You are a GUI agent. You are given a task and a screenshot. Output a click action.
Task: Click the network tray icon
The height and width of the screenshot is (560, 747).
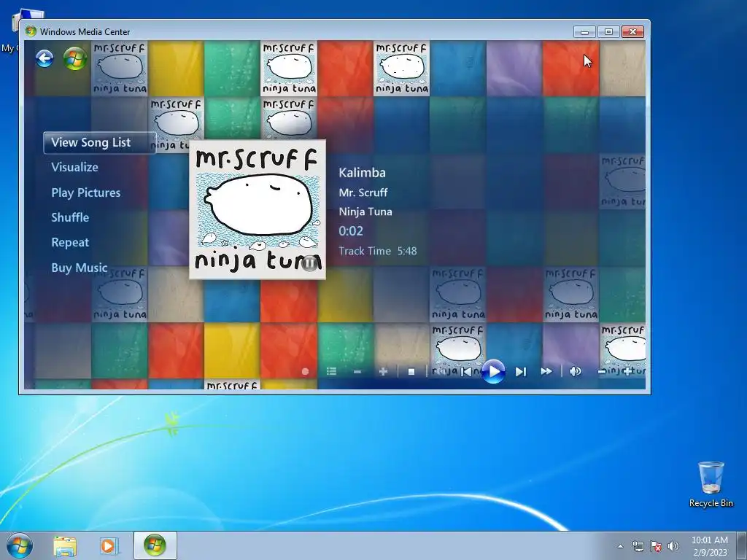pos(638,546)
